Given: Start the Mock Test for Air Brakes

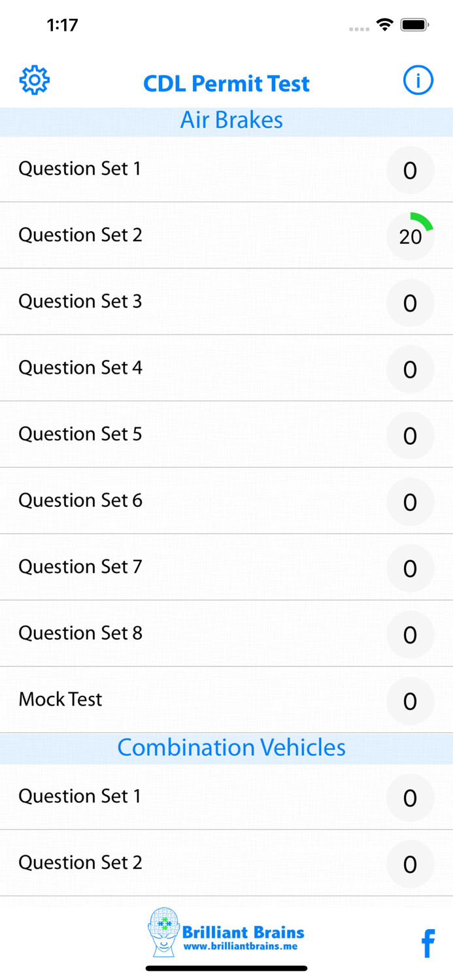Looking at the screenshot, I should tap(60, 700).
